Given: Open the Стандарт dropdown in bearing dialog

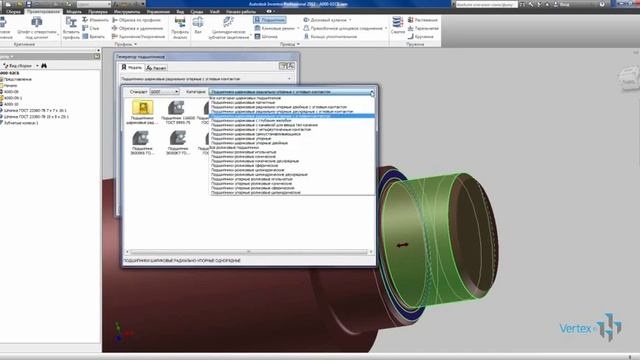Looking at the screenshot, I should pyautogui.click(x=164, y=92).
